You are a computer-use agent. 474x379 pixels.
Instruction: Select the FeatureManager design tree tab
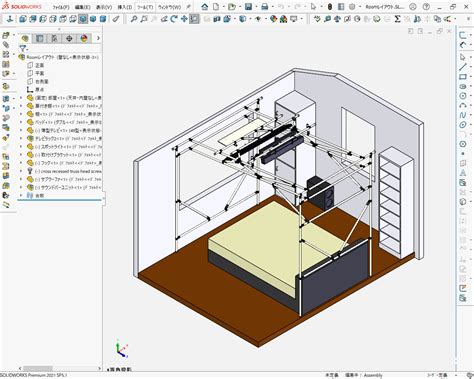(25, 38)
